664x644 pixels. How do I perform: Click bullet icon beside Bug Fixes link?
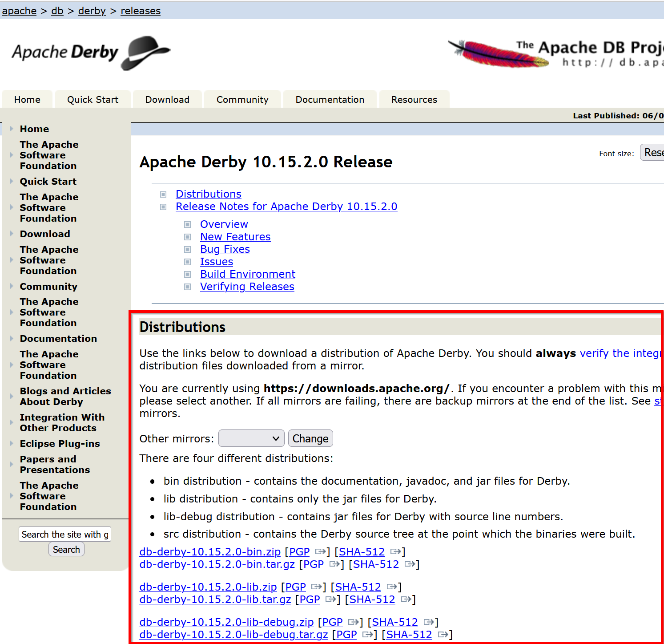[188, 250]
